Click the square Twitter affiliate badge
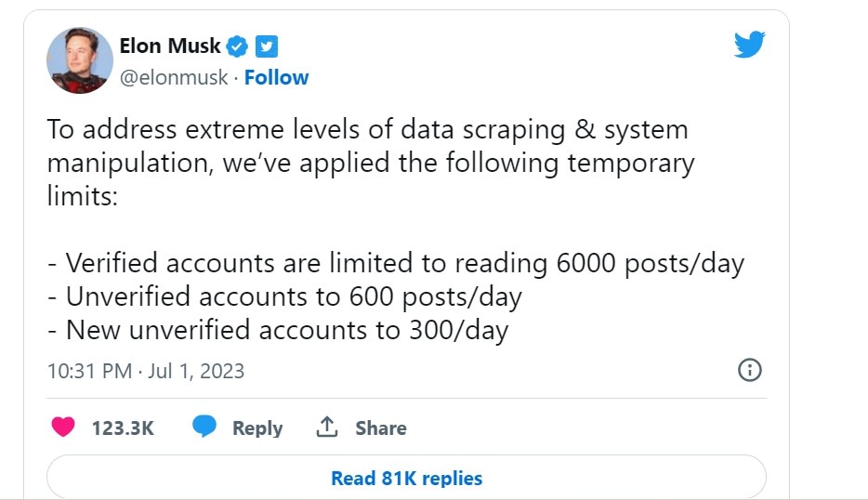This screenshot has width=868, height=500. (267, 46)
